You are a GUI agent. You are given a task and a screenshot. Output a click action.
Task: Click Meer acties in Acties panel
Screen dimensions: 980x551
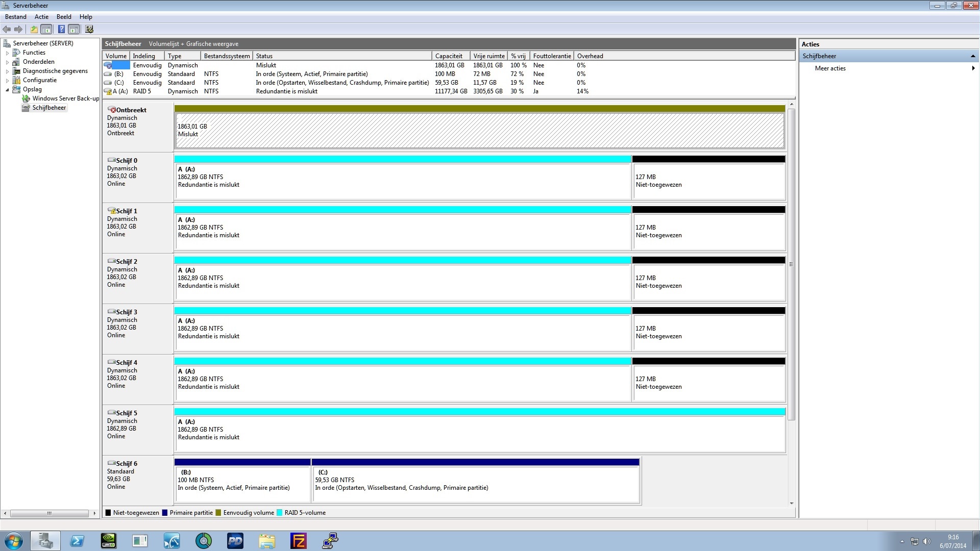coord(830,68)
